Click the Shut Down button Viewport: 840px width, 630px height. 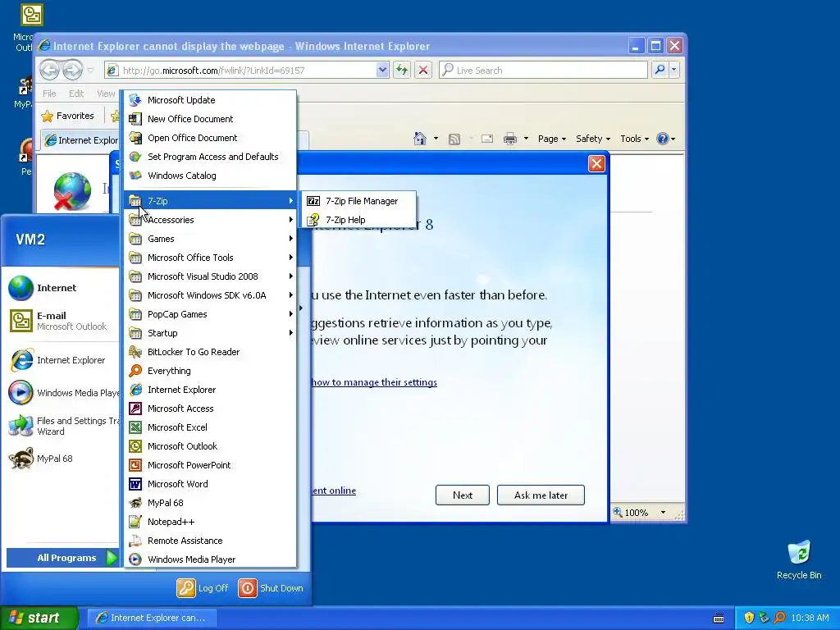(x=271, y=588)
